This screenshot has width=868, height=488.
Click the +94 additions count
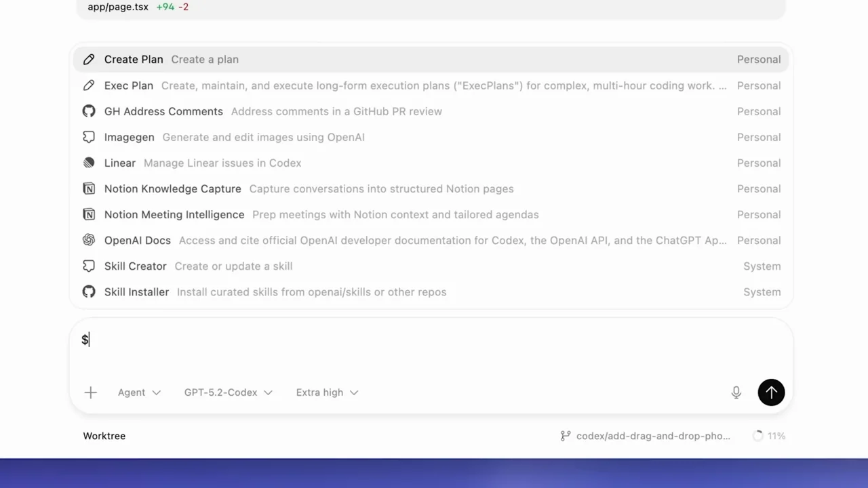165,7
